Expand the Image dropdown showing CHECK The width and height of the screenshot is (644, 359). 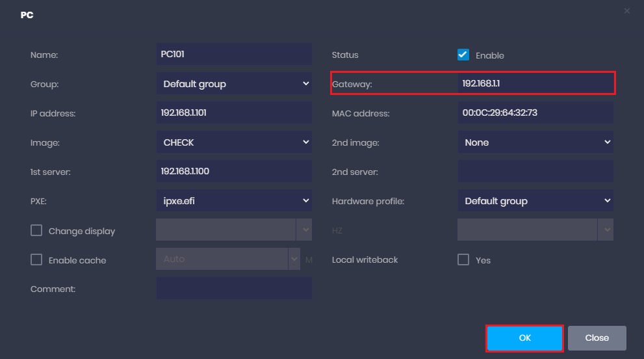[x=234, y=142]
